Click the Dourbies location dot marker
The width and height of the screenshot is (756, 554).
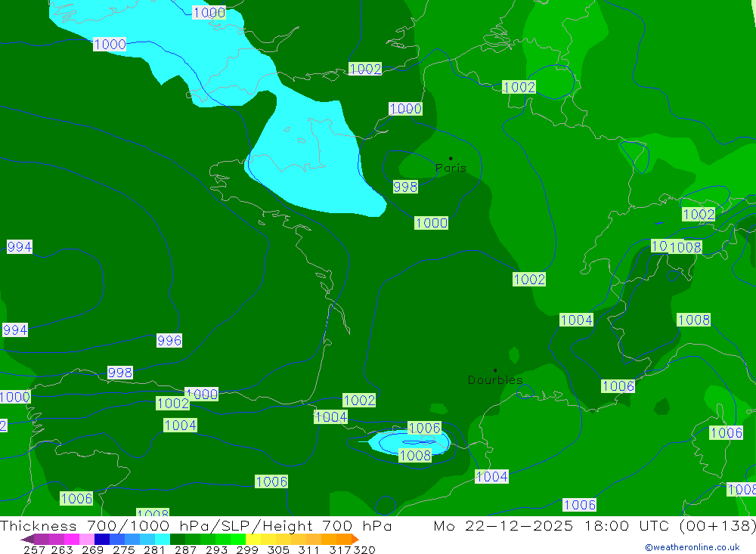click(495, 370)
